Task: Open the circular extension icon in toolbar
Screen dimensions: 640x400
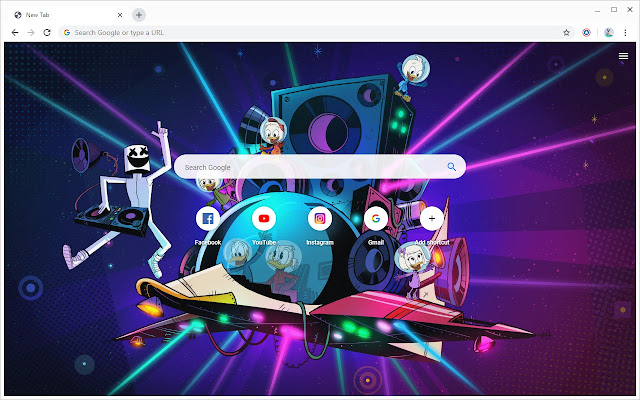Action: [587, 33]
